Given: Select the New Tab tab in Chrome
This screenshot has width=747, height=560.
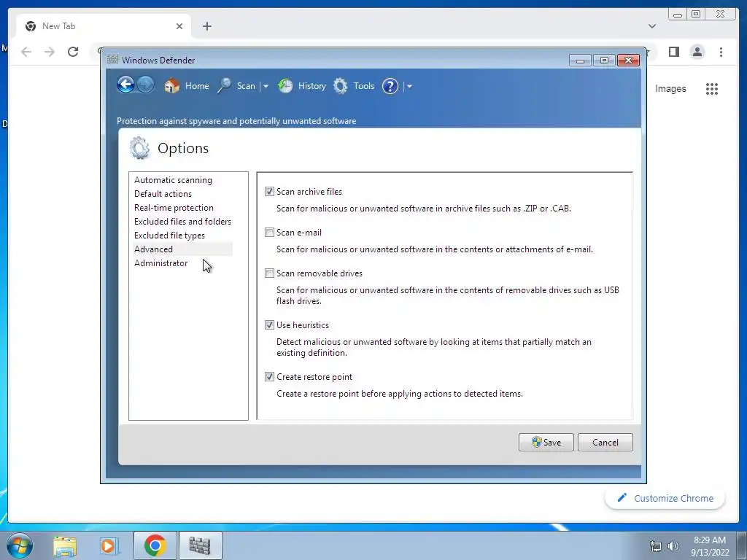Looking at the screenshot, I should [104, 26].
